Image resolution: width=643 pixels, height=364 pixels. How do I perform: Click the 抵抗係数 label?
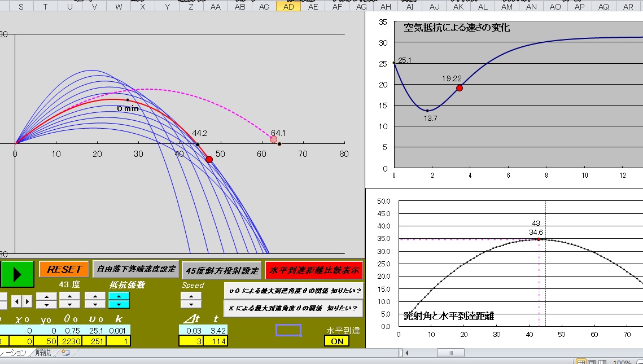coord(127,285)
